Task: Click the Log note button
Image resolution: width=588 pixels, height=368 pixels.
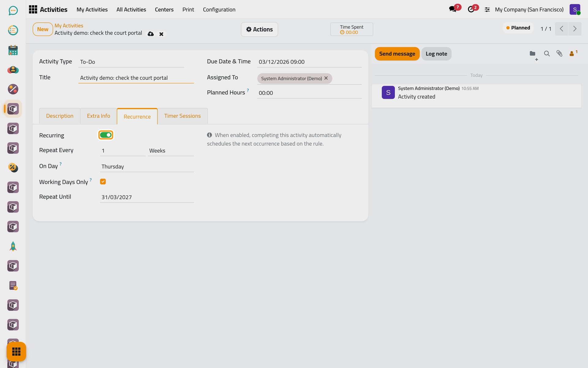Action: [436, 54]
